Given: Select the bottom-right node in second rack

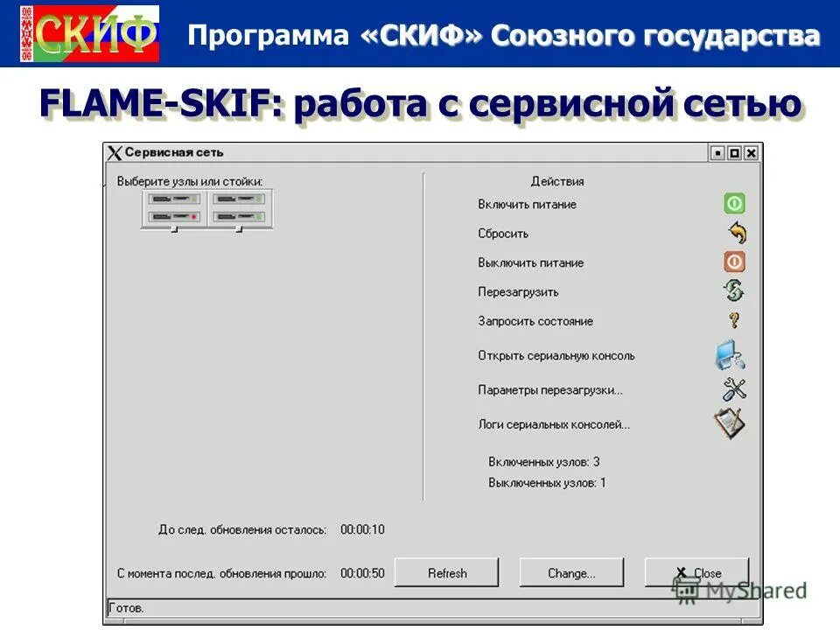Looking at the screenshot, I should 239,217.
